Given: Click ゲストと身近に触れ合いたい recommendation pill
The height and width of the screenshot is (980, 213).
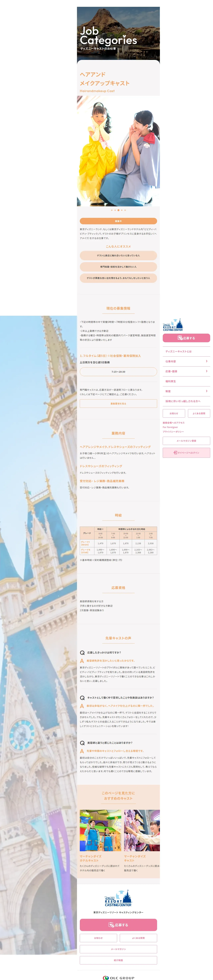Looking at the screenshot, I should click(x=118, y=255).
